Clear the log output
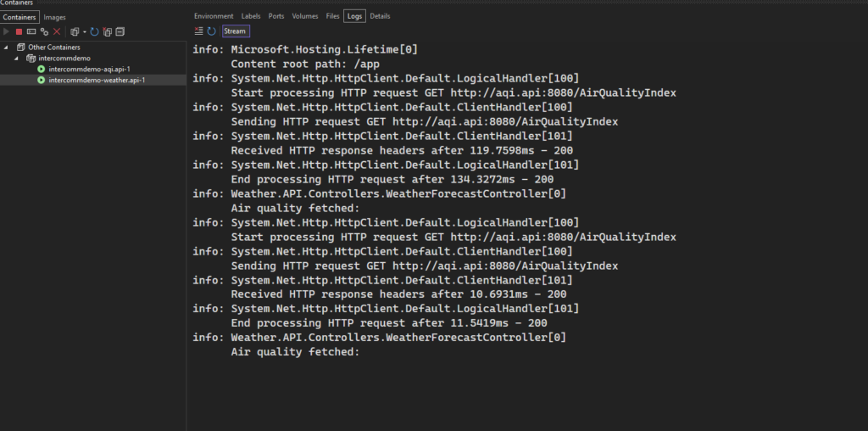 click(x=198, y=31)
